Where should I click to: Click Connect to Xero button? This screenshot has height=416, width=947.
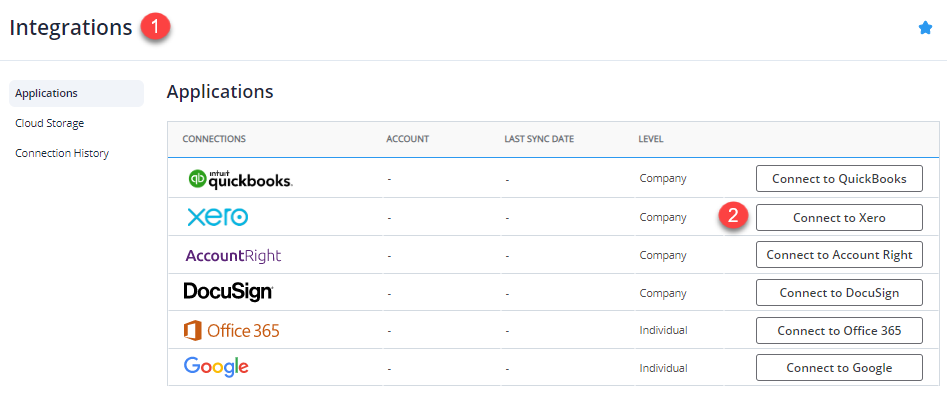tap(839, 217)
